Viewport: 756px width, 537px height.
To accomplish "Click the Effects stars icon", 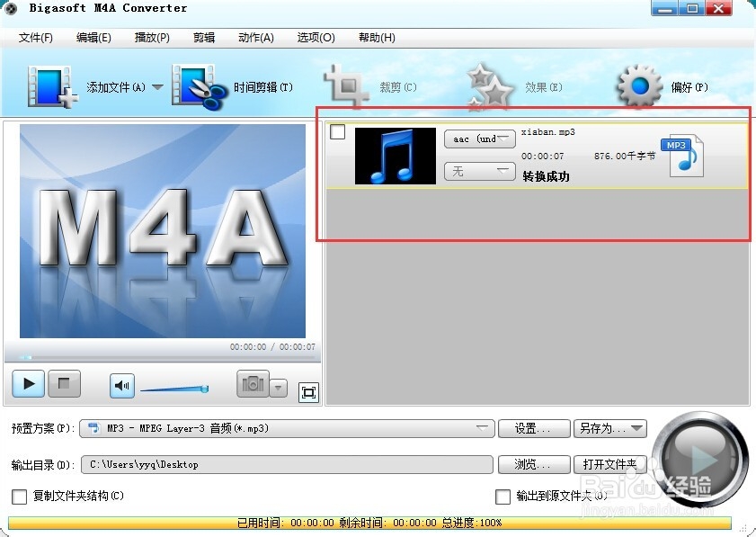I will (491, 87).
